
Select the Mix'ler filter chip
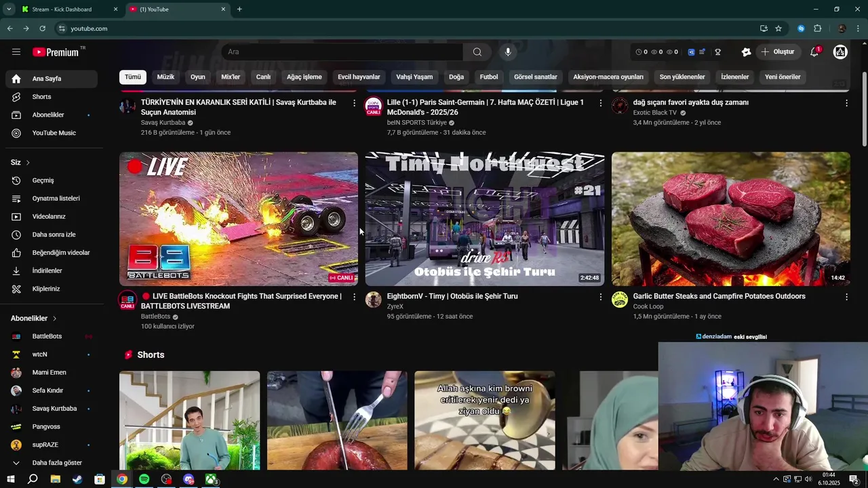pyautogui.click(x=231, y=77)
